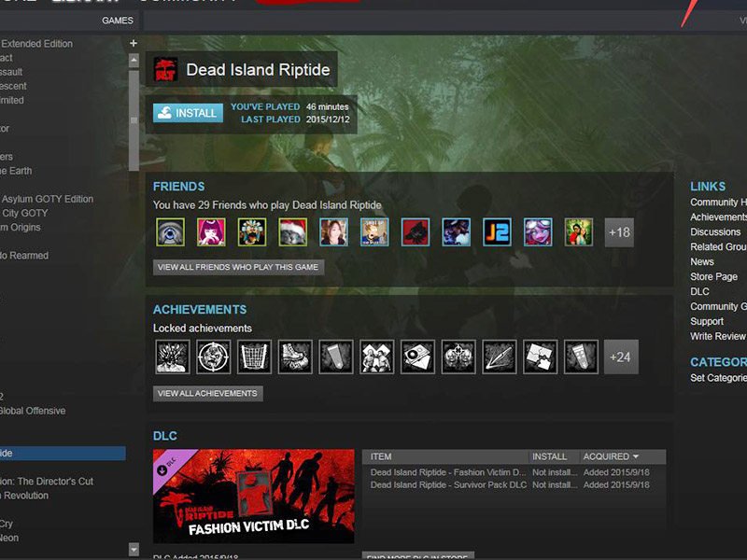
Task: Open the Fry cartoon meme friend avatar
Action: click(374, 231)
